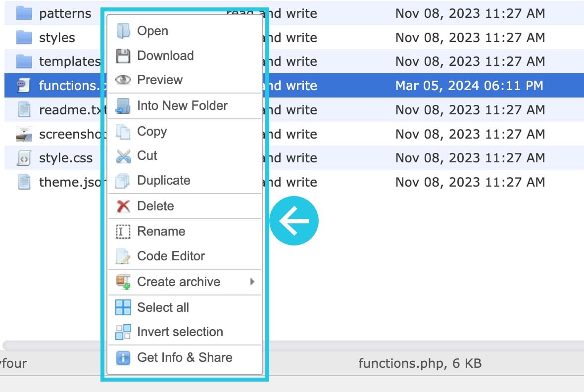
Task: Select the styles folder
Action: point(52,38)
